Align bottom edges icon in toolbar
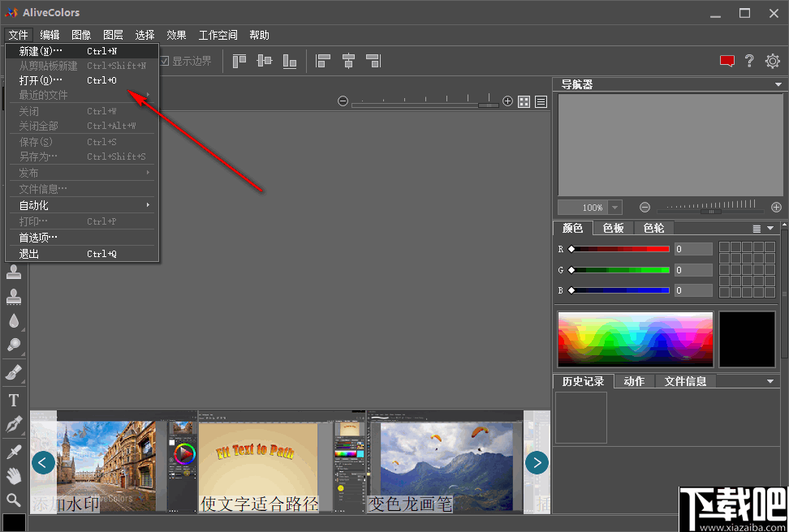789x532 pixels. (x=289, y=62)
